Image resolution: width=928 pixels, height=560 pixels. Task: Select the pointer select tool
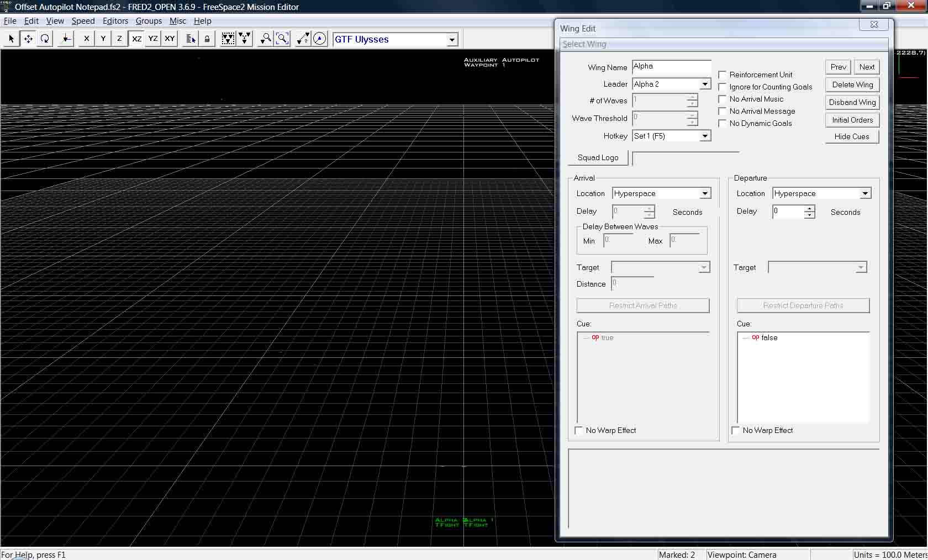click(x=11, y=39)
